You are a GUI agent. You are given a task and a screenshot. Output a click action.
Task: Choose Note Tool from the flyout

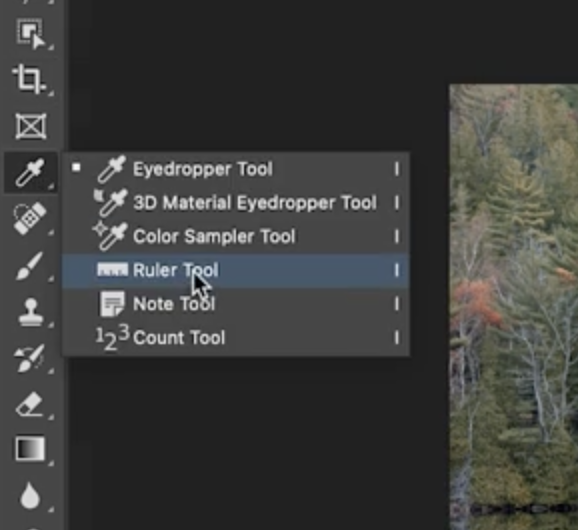(236, 304)
